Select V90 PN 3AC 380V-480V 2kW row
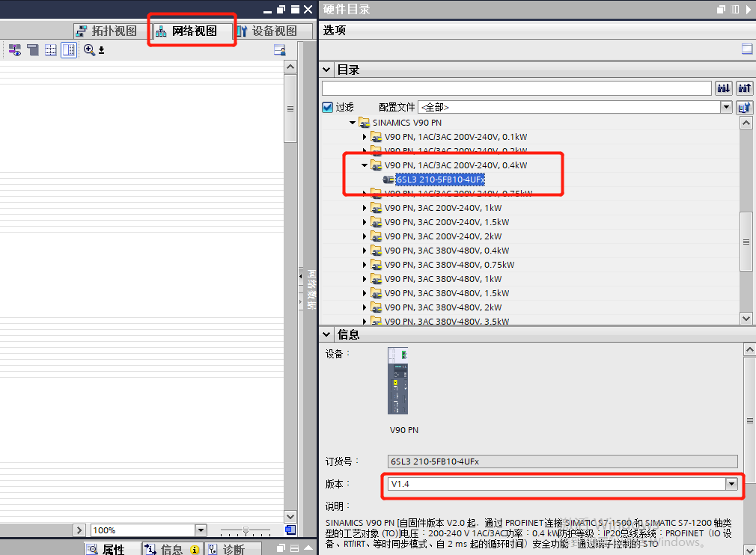Image resolution: width=756 pixels, height=555 pixels. click(x=443, y=307)
